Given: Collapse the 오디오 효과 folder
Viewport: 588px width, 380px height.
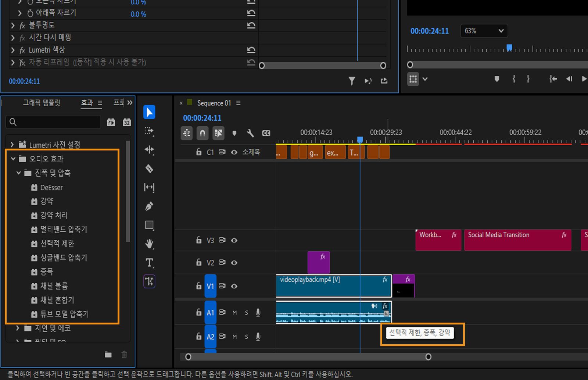Looking at the screenshot, I should click(13, 159).
